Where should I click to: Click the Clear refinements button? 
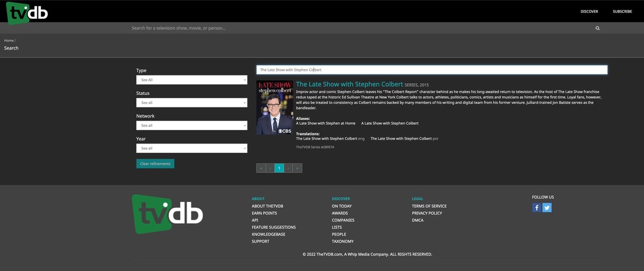point(155,164)
